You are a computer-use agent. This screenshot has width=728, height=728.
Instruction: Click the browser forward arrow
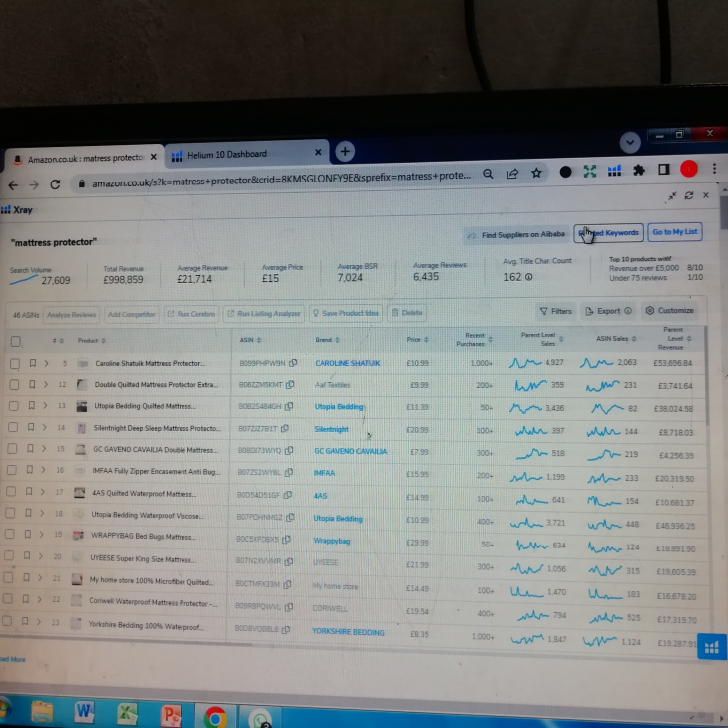34,185
